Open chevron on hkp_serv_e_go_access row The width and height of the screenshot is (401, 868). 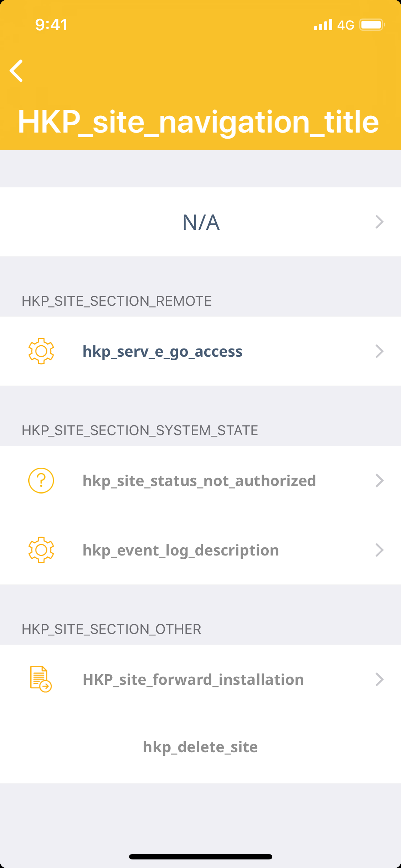click(380, 351)
